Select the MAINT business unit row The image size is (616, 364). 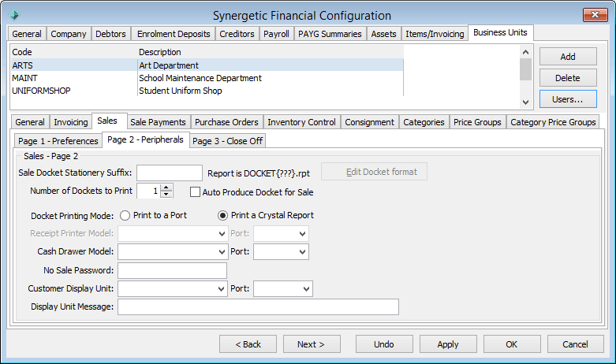pyautogui.click(x=206, y=78)
